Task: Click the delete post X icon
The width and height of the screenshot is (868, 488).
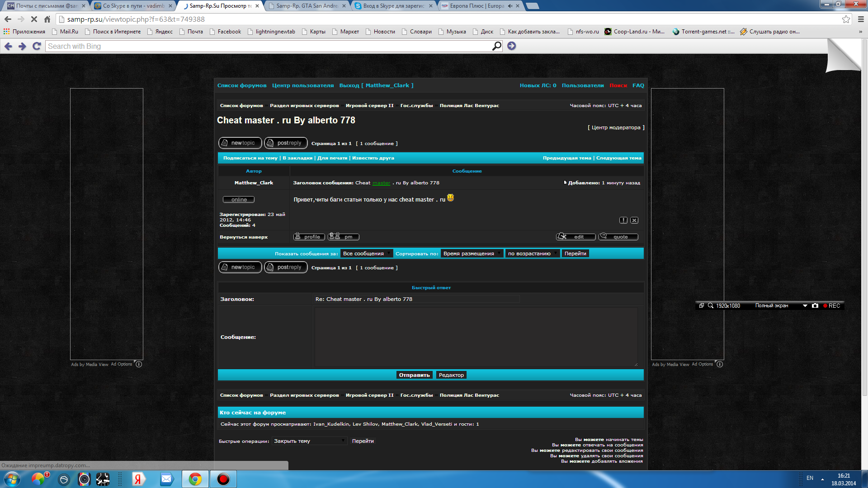Action: click(634, 221)
